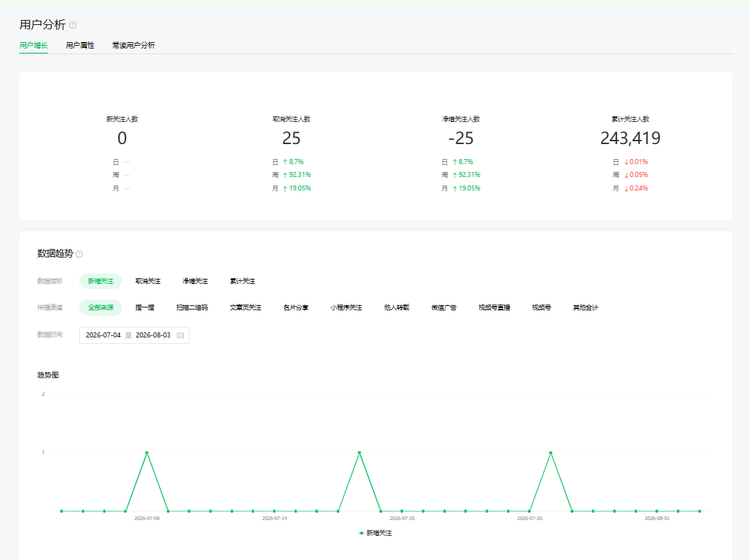749x560 pixels.
Task: Click the chart peak point near 2026-07-26
Action: 551,452
